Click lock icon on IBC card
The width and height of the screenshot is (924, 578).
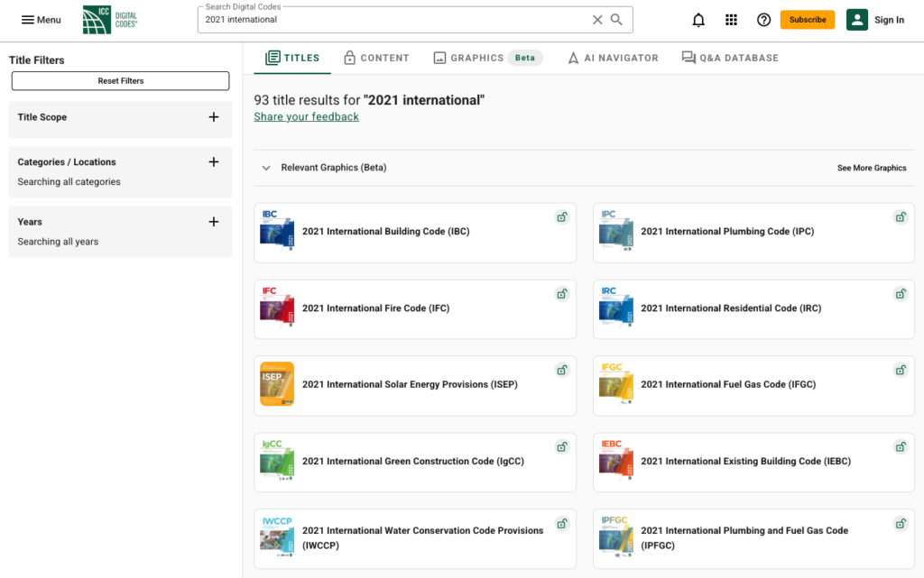562,217
